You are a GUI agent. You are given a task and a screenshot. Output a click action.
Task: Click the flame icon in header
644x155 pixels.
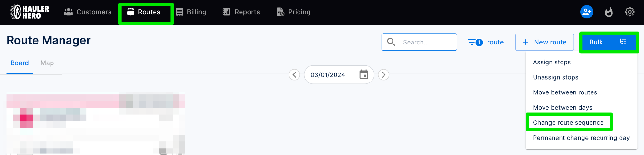point(609,12)
